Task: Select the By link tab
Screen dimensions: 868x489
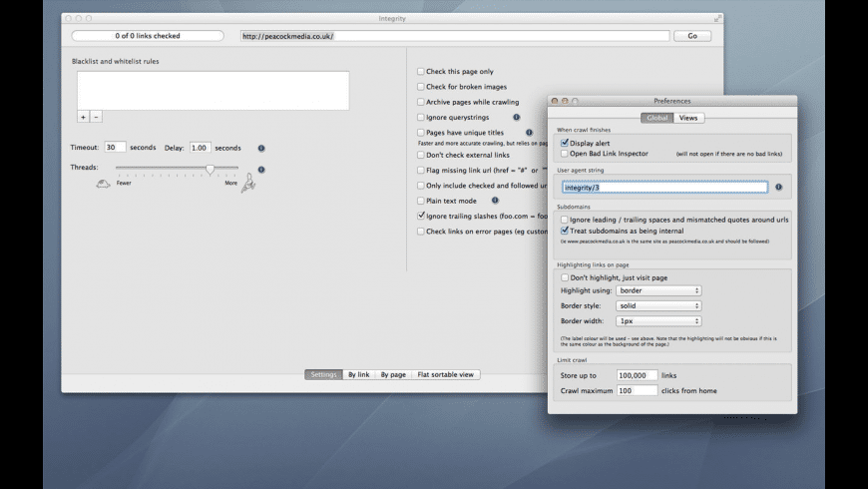Action: pos(358,374)
